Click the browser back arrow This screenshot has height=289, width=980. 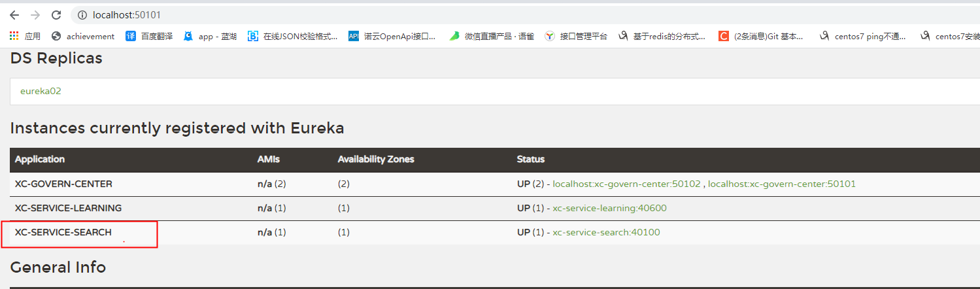[14, 15]
